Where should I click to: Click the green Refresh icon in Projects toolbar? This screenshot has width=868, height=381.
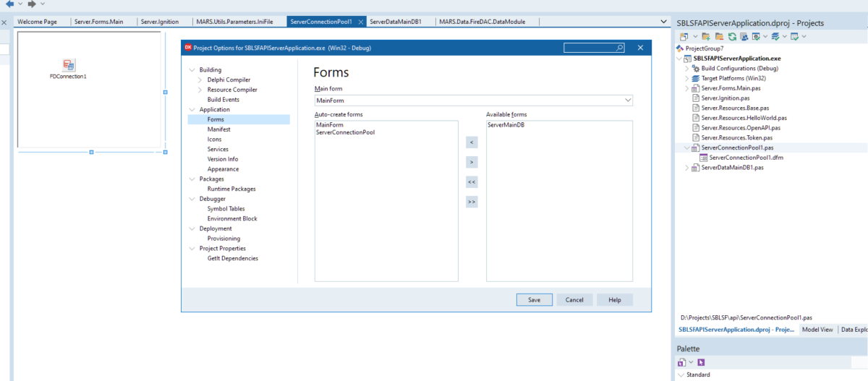732,36
